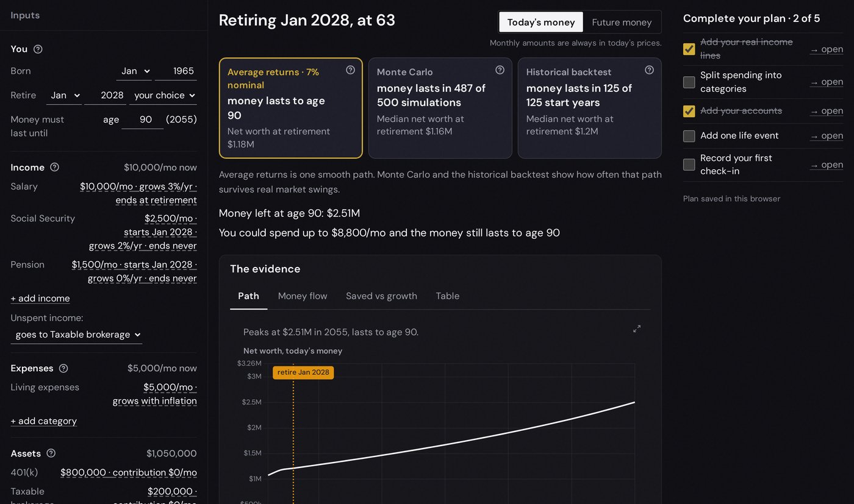The width and height of the screenshot is (854, 504).
Task: Show help for Historical backtest card
Action: point(649,70)
